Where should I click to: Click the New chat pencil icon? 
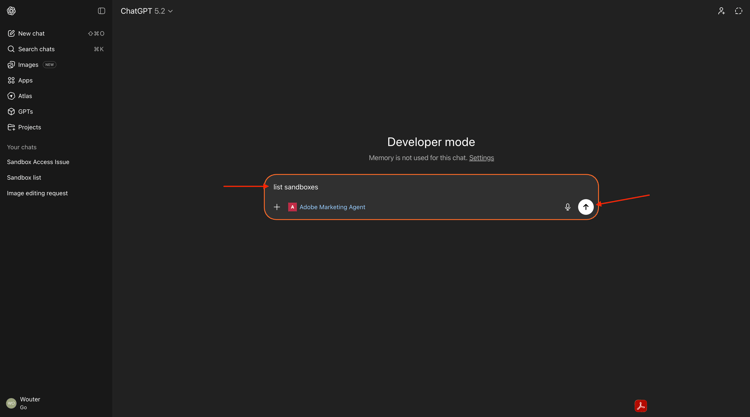tap(11, 33)
